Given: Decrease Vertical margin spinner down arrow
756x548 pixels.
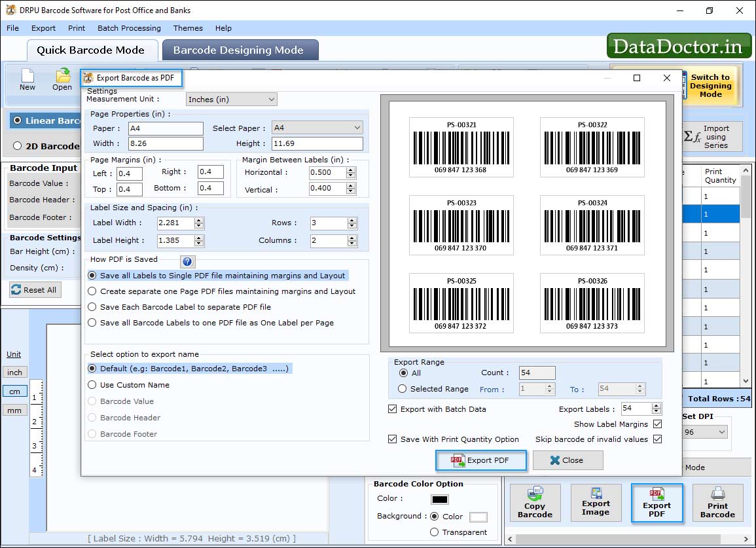Looking at the screenshot, I should click(x=351, y=192).
